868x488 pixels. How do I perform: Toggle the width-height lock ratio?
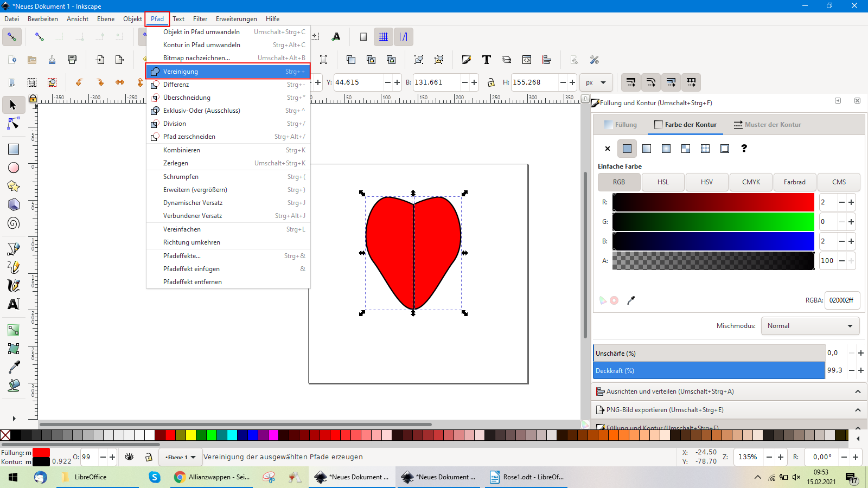coord(491,82)
